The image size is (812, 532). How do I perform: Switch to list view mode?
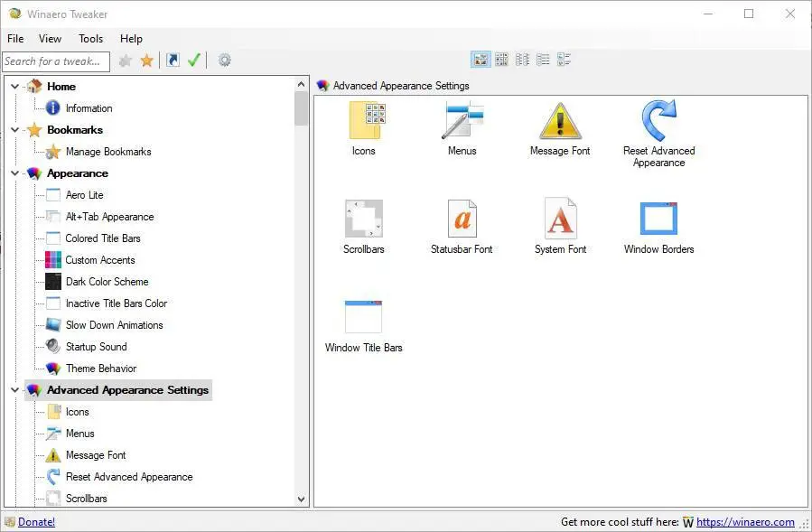pos(543,60)
